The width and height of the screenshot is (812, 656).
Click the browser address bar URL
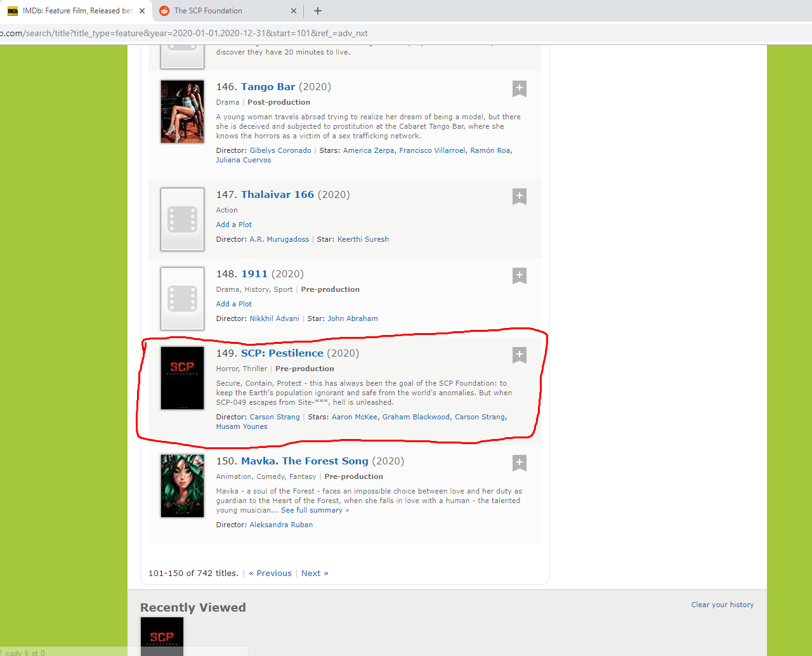tap(184, 33)
